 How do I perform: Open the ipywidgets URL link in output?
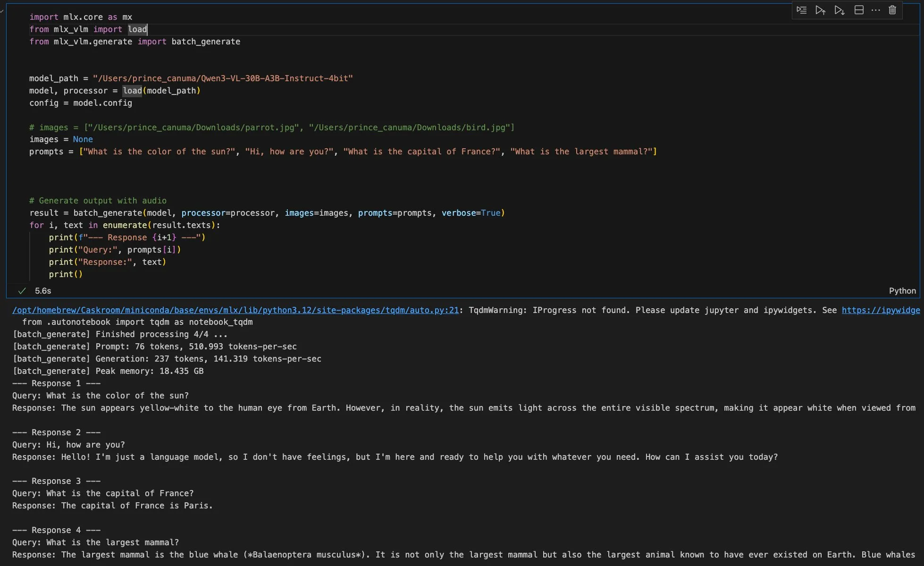pyautogui.click(x=880, y=310)
